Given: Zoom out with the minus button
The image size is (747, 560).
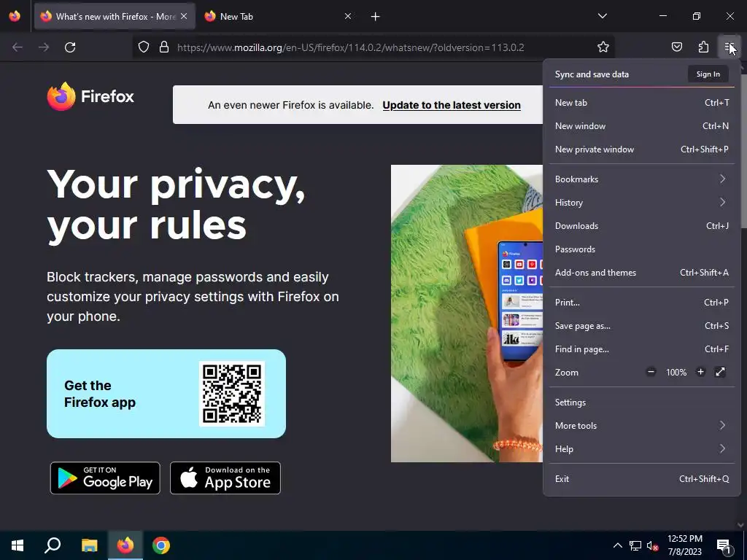Looking at the screenshot, I should click(651, 372).
